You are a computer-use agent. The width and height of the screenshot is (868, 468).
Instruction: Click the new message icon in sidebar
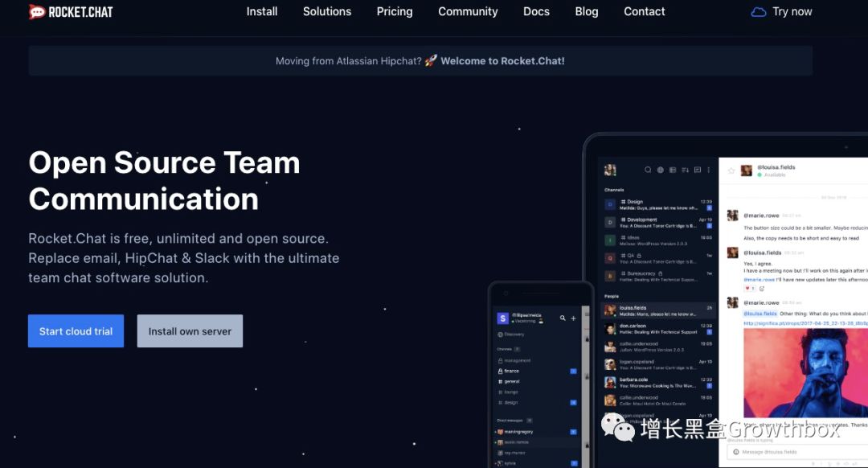tap(698, 170)
